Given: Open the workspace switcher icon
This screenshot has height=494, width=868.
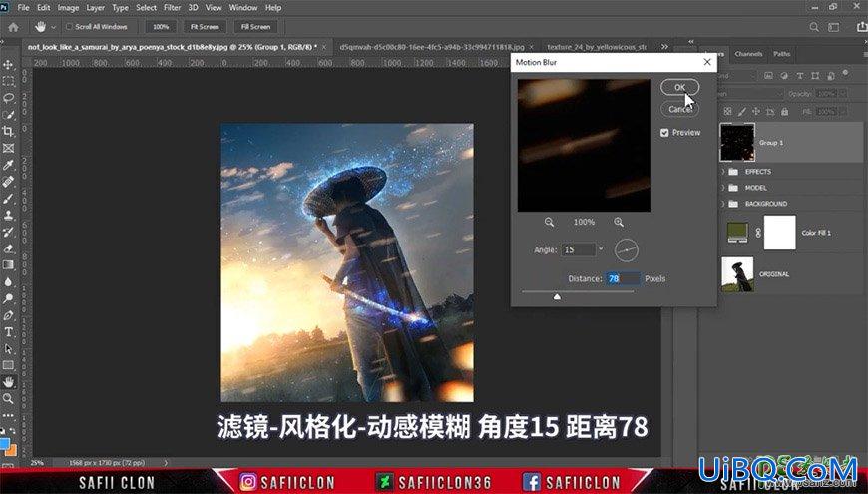Looking at the screenshot, I should [833, 27].
